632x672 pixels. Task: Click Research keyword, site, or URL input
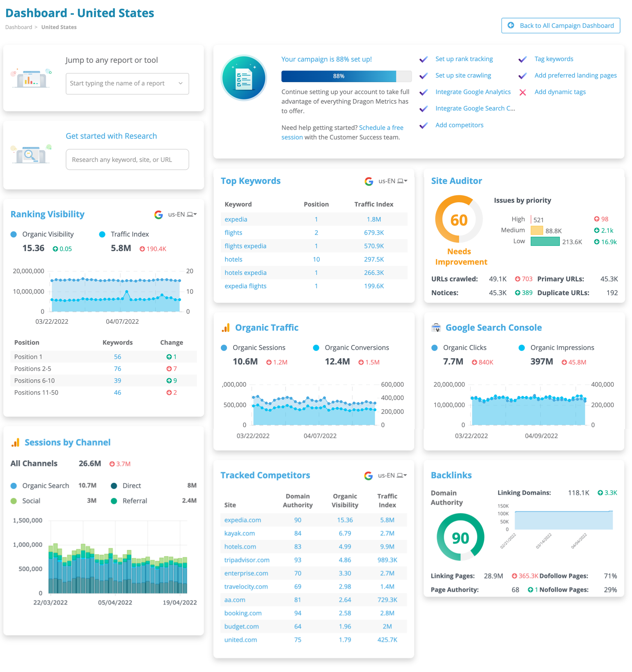click(x=127, y=160)
